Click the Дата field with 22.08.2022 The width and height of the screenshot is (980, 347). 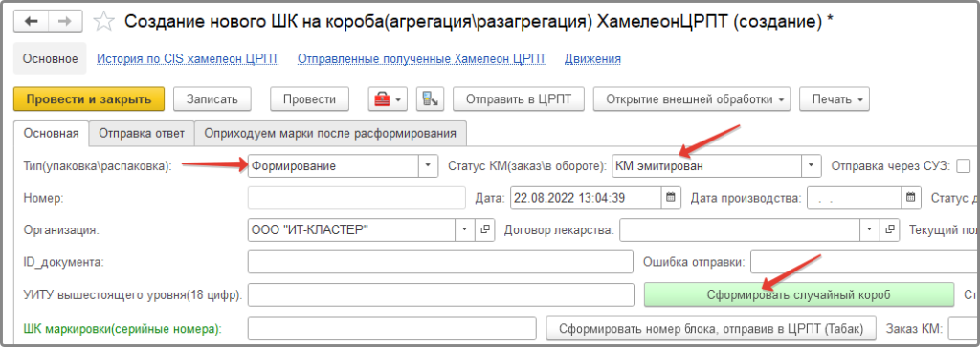click(587, 199)
